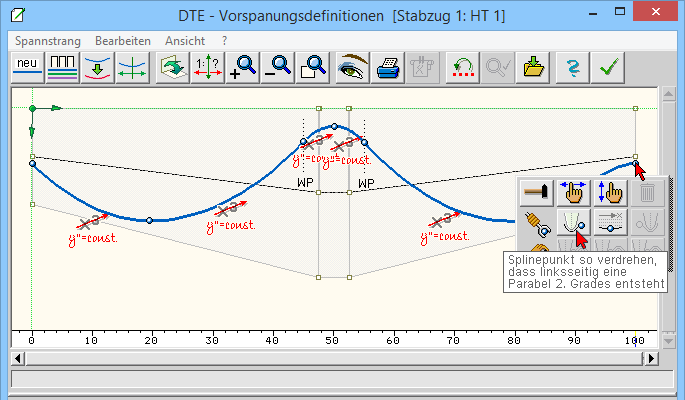Select the vertical move hand tool
Viewport: 685px width, 400px height.
click(x=609, y=193)
